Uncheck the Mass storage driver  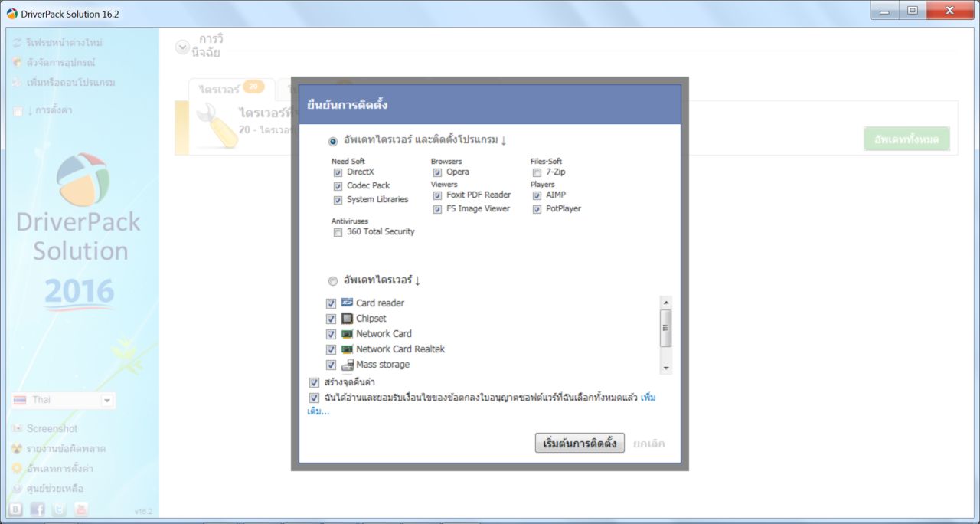click(x=331, y=365)
